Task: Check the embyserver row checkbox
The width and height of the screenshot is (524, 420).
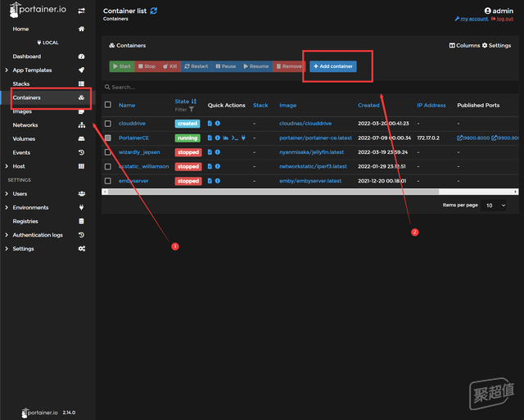Action: click(x=108, y=181)
